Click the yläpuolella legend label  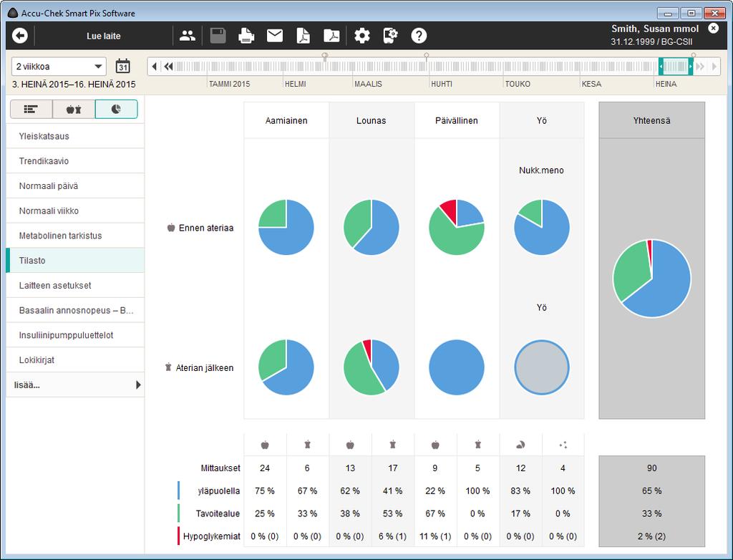tap(219, 491)
